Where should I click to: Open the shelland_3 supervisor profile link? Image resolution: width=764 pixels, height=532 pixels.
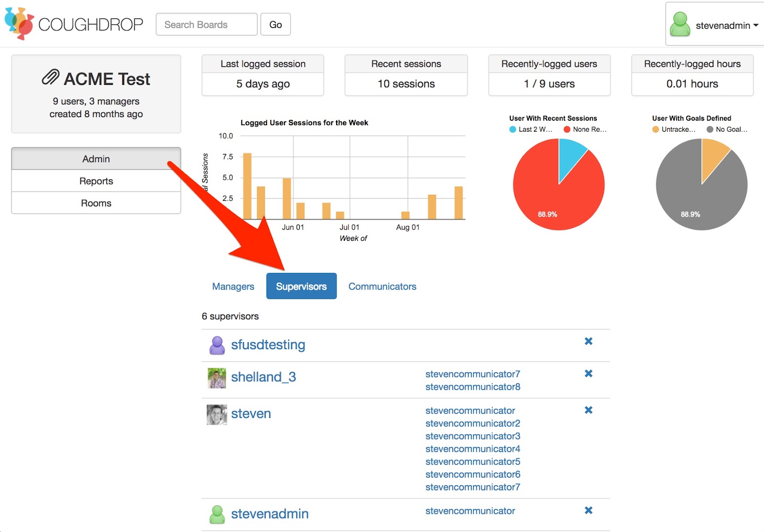pyautogui.click(x=264, y=377)
